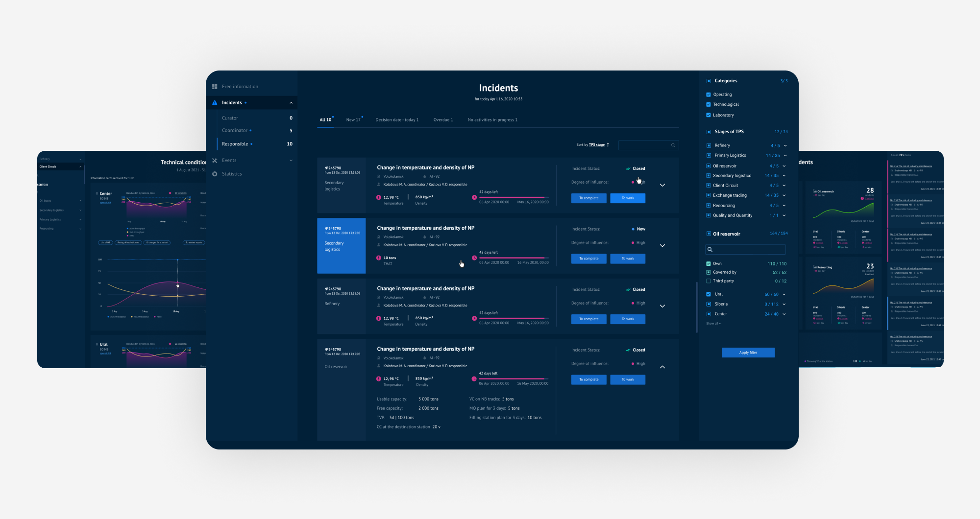The width and height of the screenshot is (980, 519).
Task: Expand the Primary Logistics stage chevron
Action: coord(785,156)
